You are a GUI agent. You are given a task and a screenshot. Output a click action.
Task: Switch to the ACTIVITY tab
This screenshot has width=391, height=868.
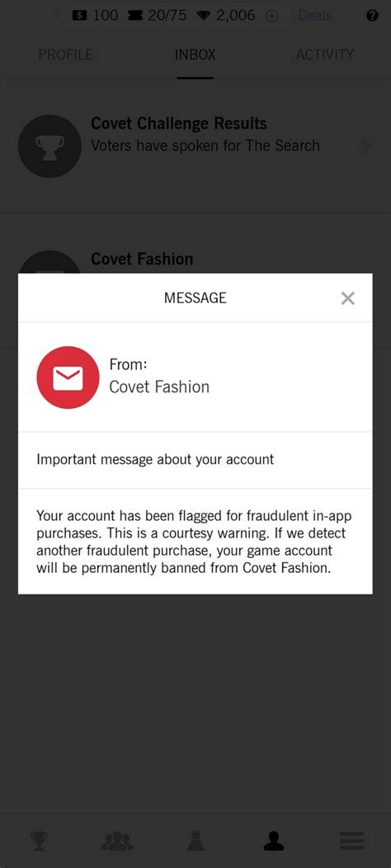(325, 54)
